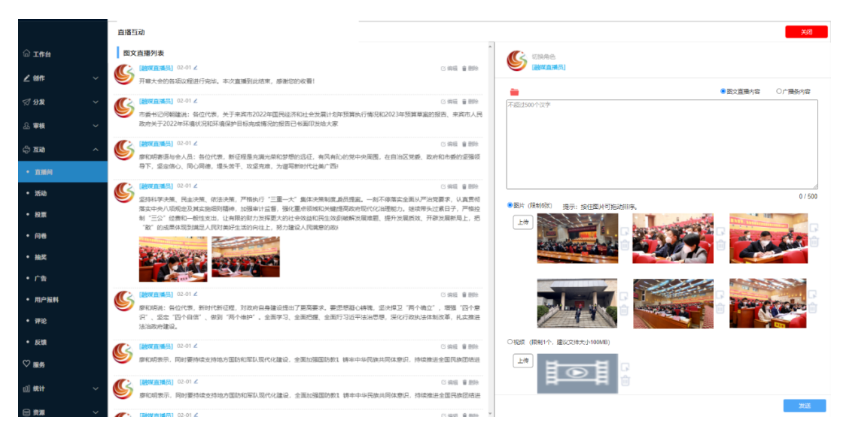The width and height of the screenshot is (857, 435).
Task: Open the 评论 submenu item
Action: pyautogui.click(x=63, y=321)
